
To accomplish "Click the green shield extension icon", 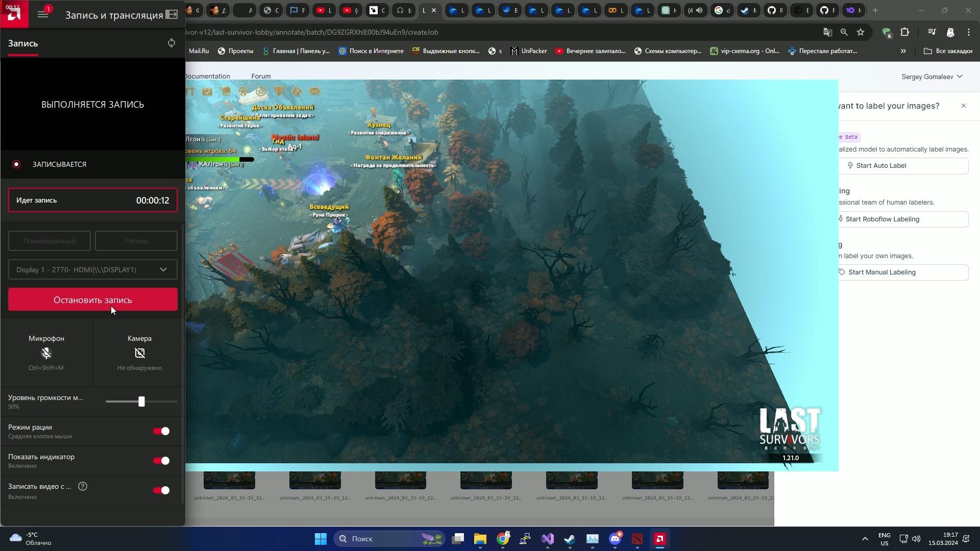I will (887, 32).
